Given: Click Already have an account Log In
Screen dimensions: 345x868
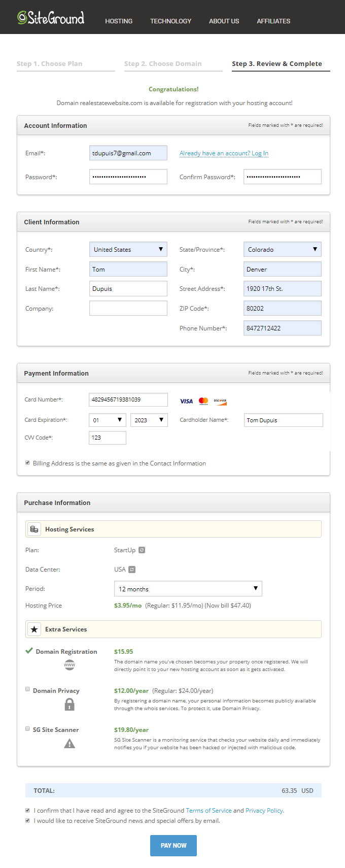Looking at the screenshot, I should point(224,153).
